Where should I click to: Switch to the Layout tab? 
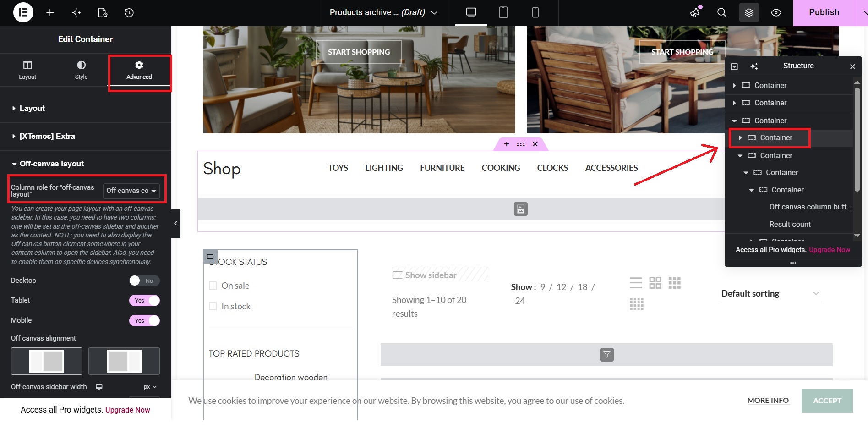coord(27,70)
